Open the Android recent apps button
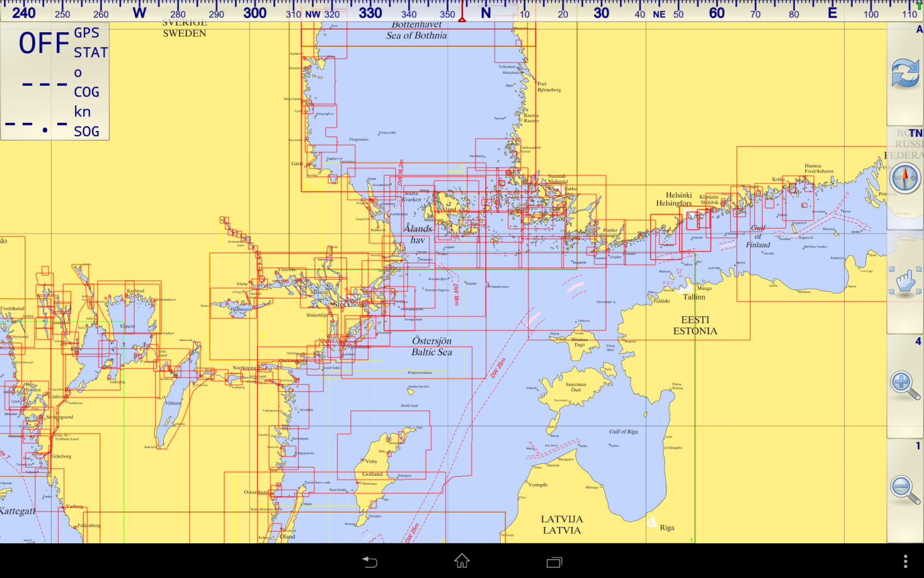 [554, 562]
